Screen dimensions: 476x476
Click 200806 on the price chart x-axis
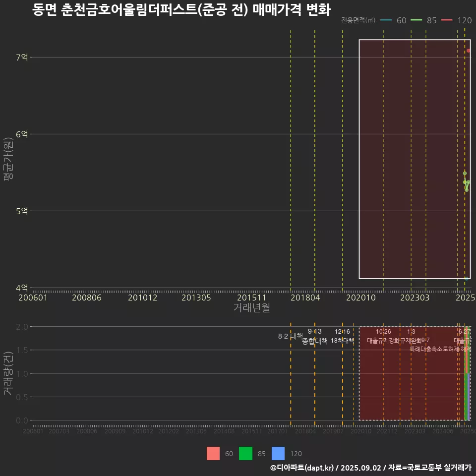click(86, 297)
